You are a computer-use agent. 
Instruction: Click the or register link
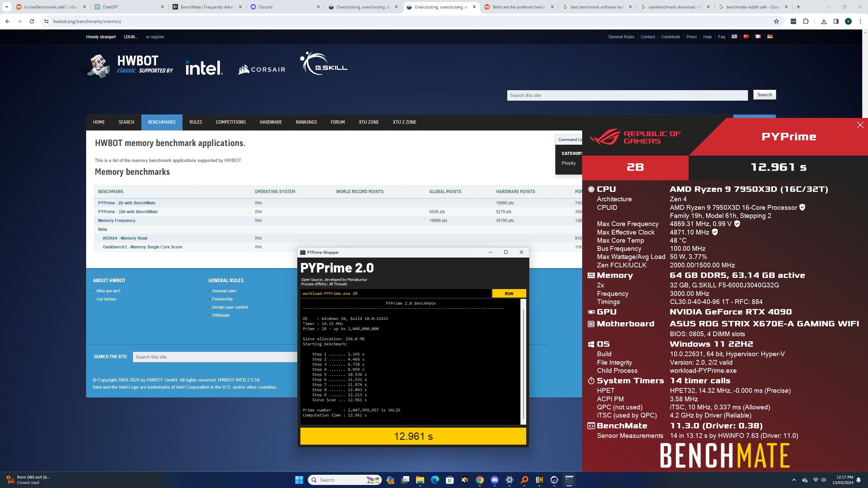pos(155,37)
